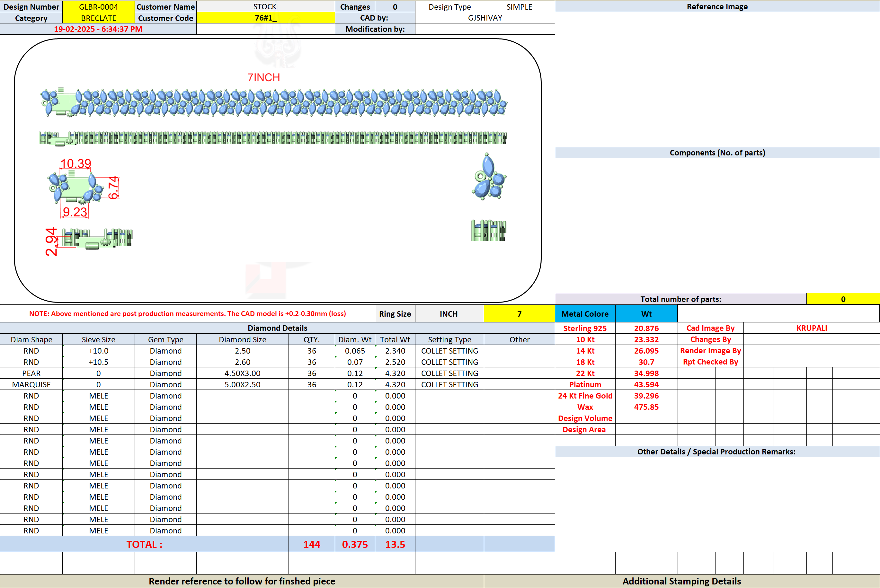Click the MARQUISE diamond shape cell

point(31,384)
